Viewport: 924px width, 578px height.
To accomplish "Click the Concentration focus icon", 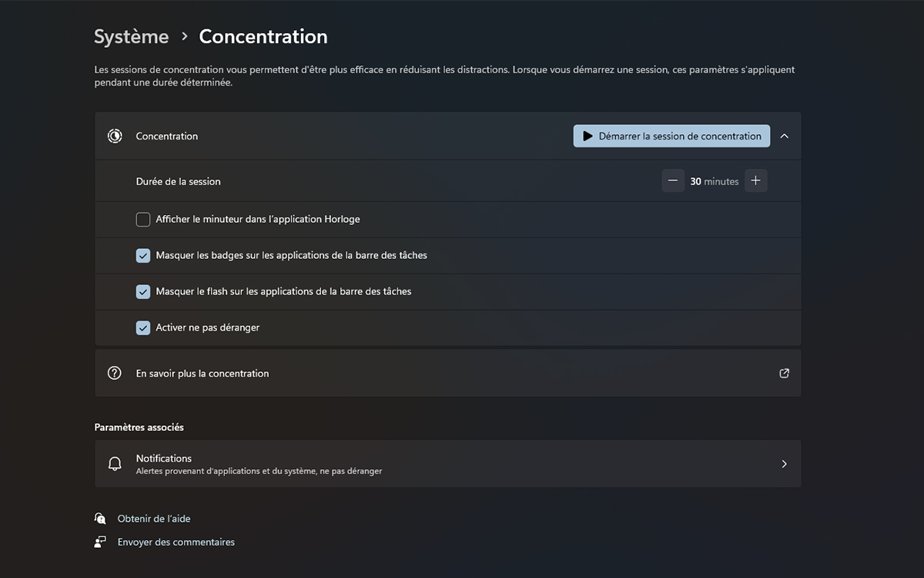I will click(x=115, y=136).
